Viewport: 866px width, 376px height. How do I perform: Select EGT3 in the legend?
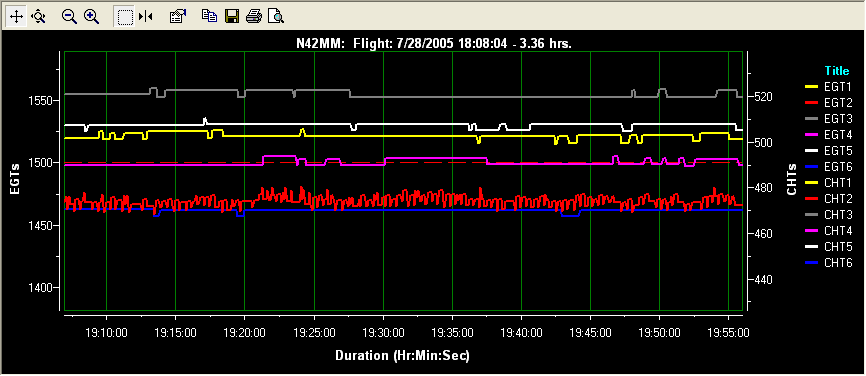point(838,119)
